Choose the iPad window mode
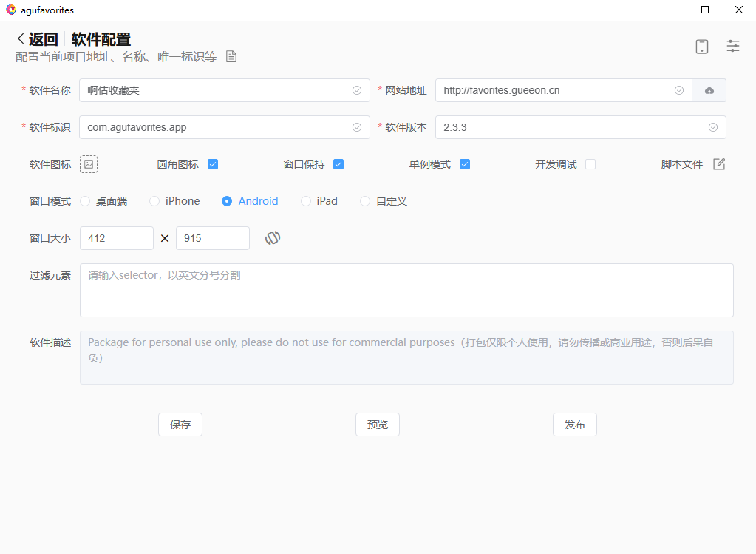756x554 pixels. tap(306, 201)
